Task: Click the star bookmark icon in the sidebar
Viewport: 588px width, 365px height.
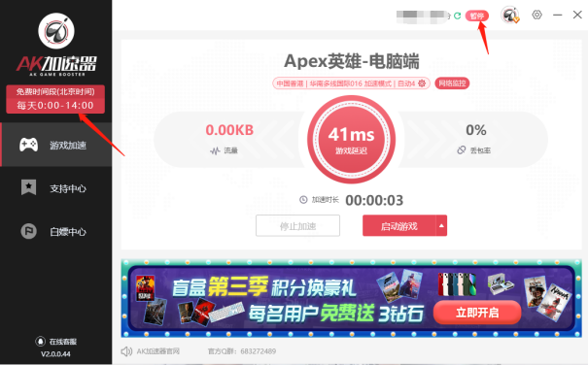Action: (28, 187)
